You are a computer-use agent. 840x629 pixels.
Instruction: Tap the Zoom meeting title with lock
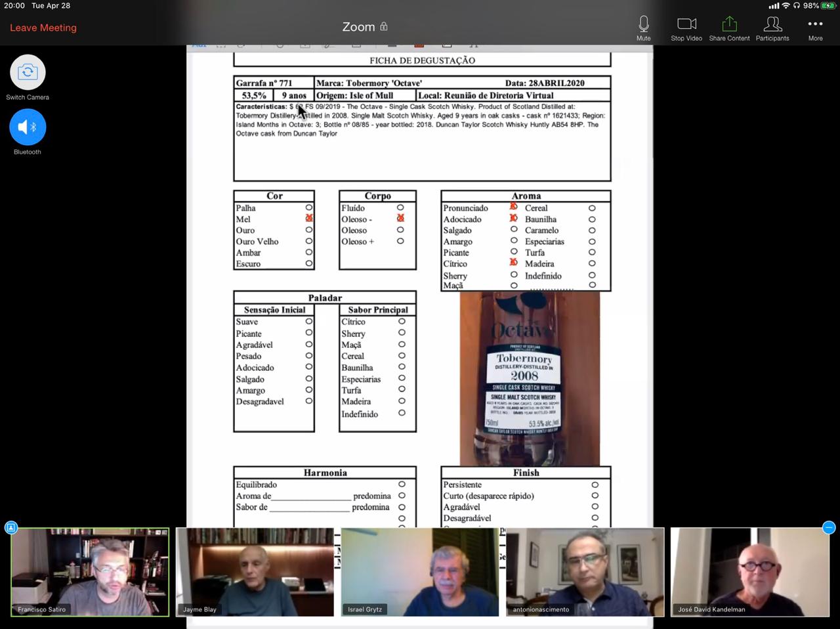(364, 27)
